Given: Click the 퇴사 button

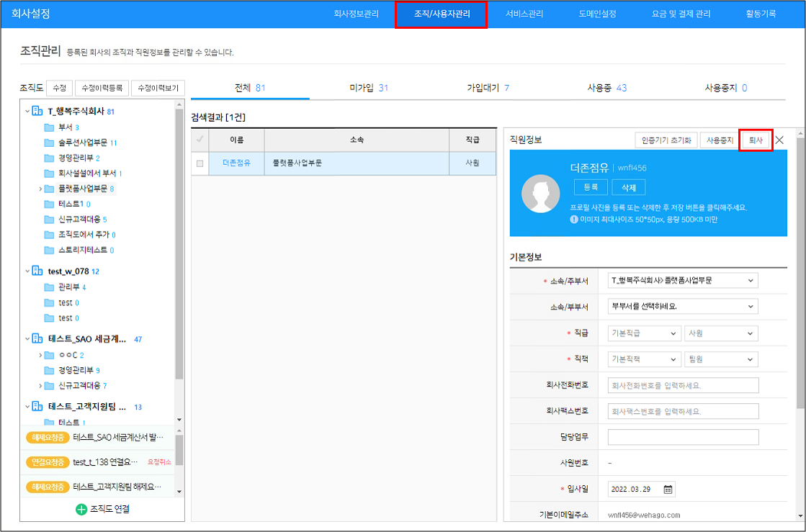Looking at the screenshot, I should pos(756,140).
